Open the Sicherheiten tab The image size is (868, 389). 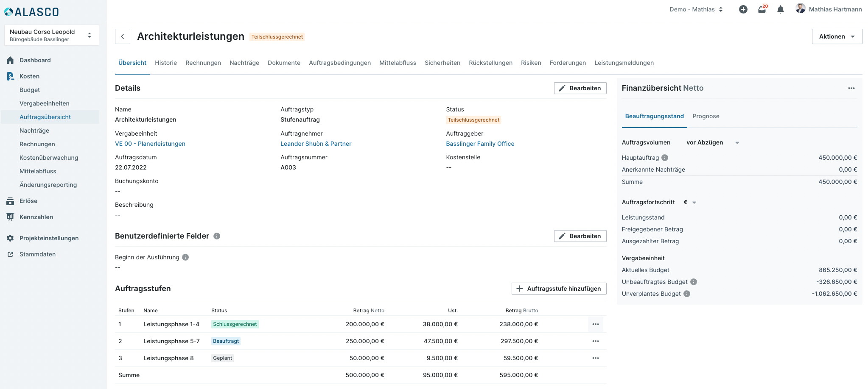click(442, 63)
